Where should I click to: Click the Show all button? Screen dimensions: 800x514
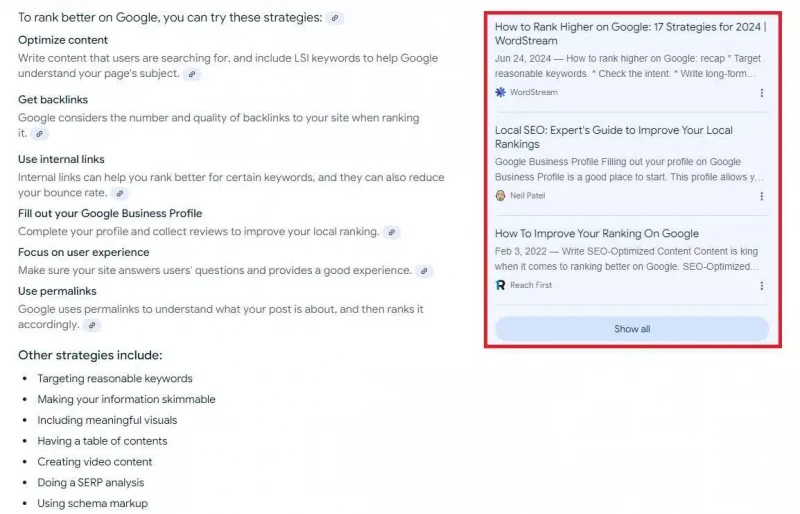[632, 329]
